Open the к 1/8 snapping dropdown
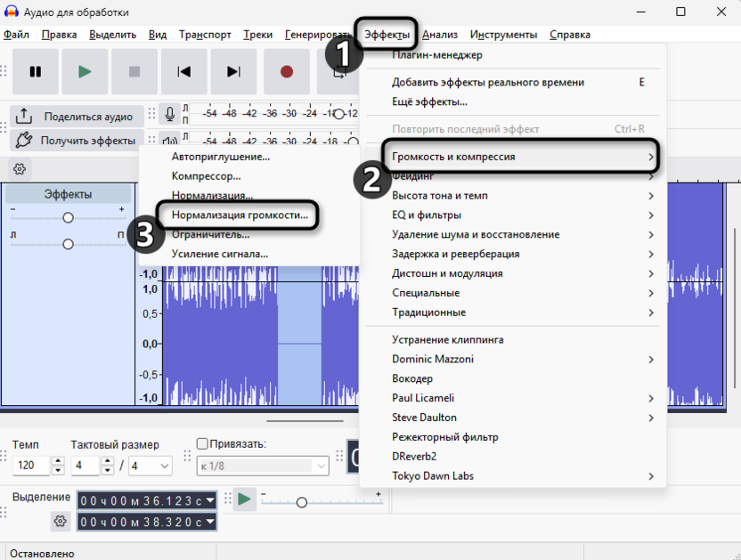Screen dimensions: 741x560 pos(262,465)
